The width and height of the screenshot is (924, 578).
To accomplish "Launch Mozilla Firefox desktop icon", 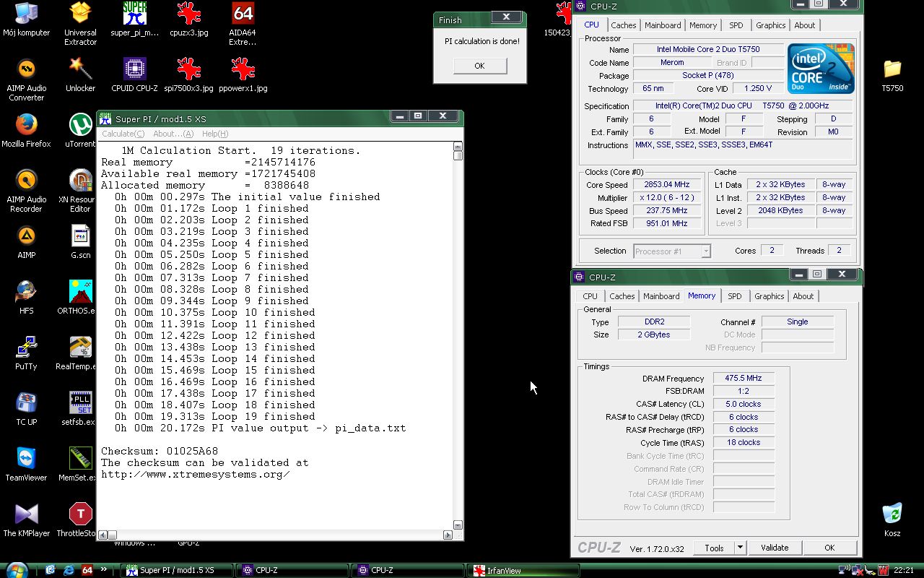I will (x=26, y=131).
